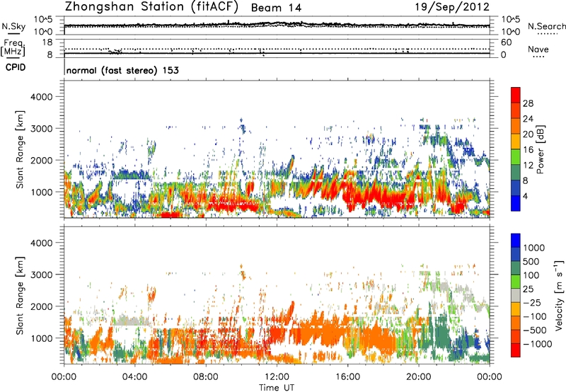This screenshot has height=392, width=566.
Task: Click the noise trace in the N.Sky panel
Action: pos(277,25)
